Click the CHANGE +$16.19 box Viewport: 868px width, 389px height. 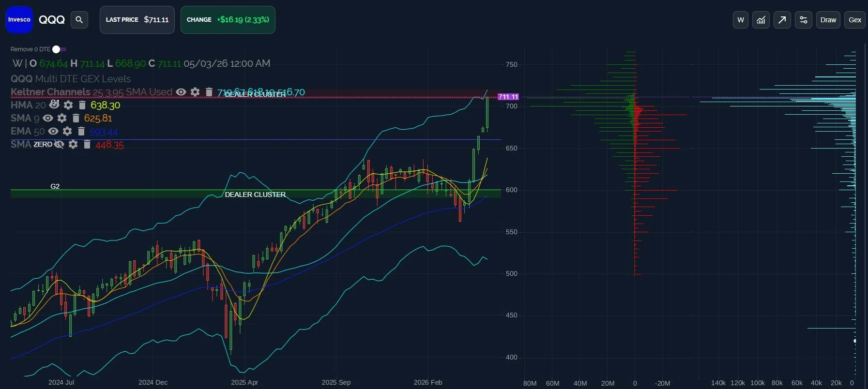228,20
